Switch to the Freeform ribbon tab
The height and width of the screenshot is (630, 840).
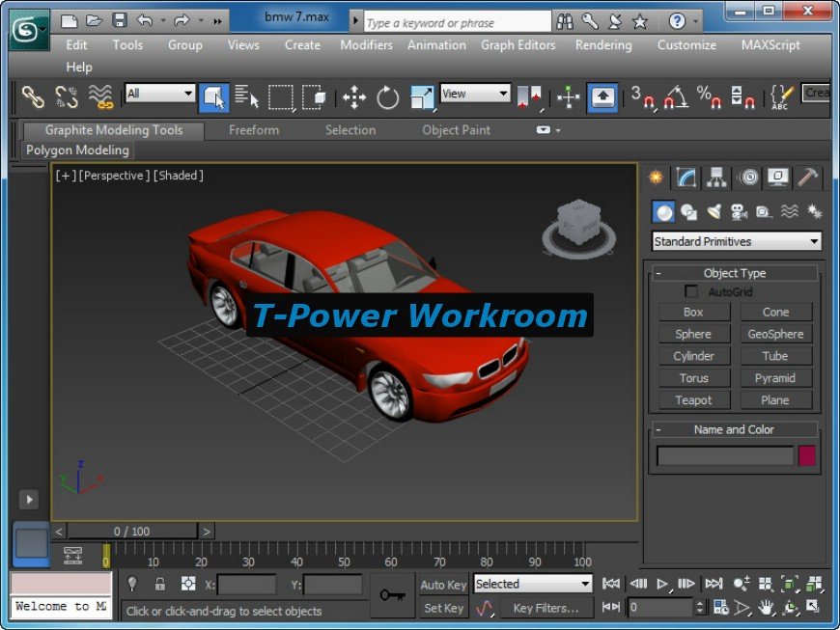tap(254, 130)
